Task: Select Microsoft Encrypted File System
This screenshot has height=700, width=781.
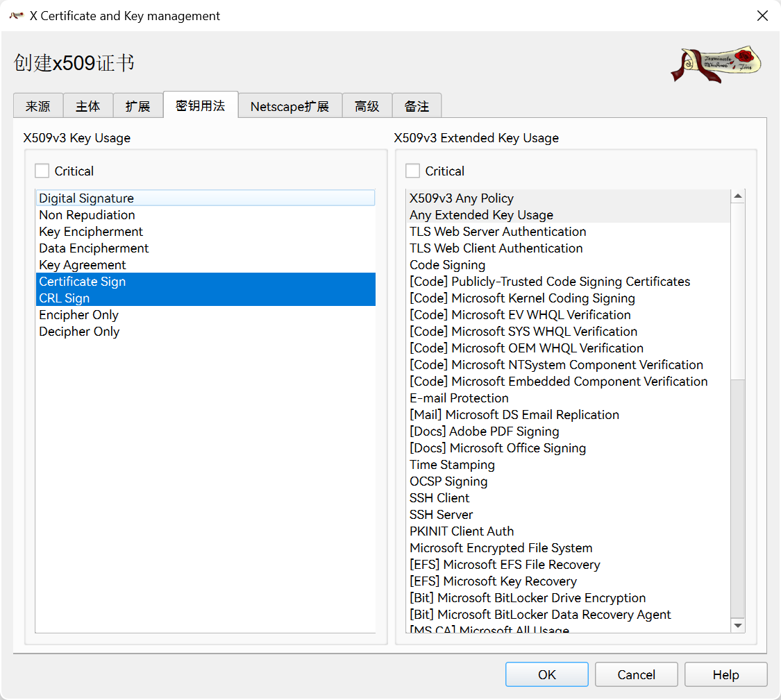Action: 569,547
